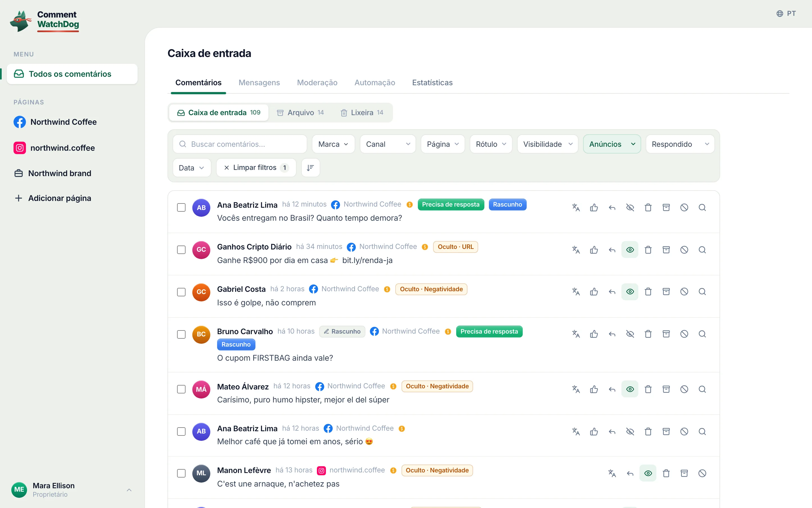Screen dimensions: 812x508
Task: Switch to the Mensagens tab
Action: click(x=259, y=83)
